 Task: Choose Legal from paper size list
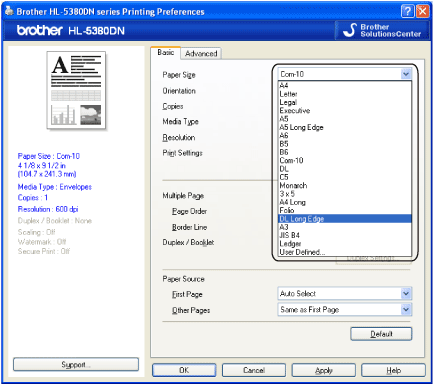345,102
